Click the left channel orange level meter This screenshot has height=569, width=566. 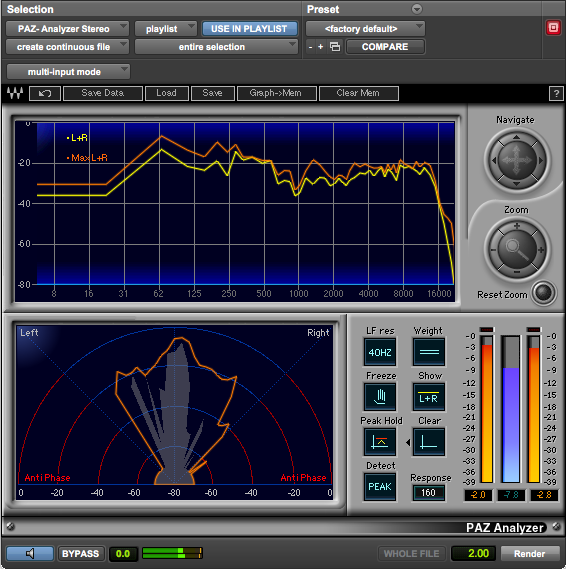(487, 409)
